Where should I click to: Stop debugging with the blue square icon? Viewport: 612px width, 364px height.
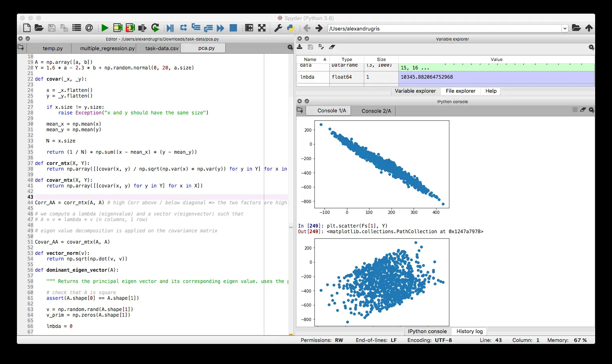pos(233,28)
